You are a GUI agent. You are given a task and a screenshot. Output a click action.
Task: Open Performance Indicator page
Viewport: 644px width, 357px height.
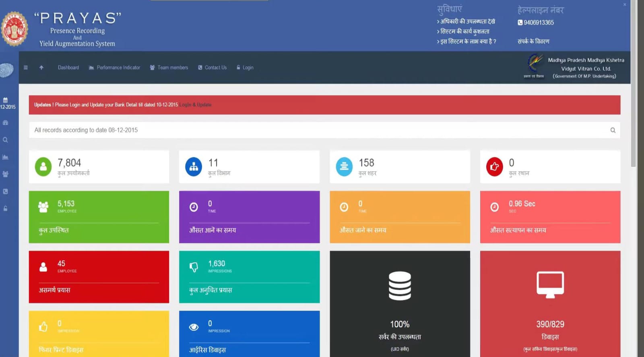coord(115,68)
